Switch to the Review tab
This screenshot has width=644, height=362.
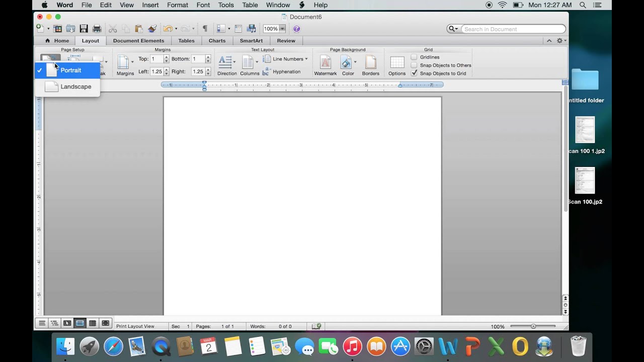pyautogui.click(x=286, y=41)
